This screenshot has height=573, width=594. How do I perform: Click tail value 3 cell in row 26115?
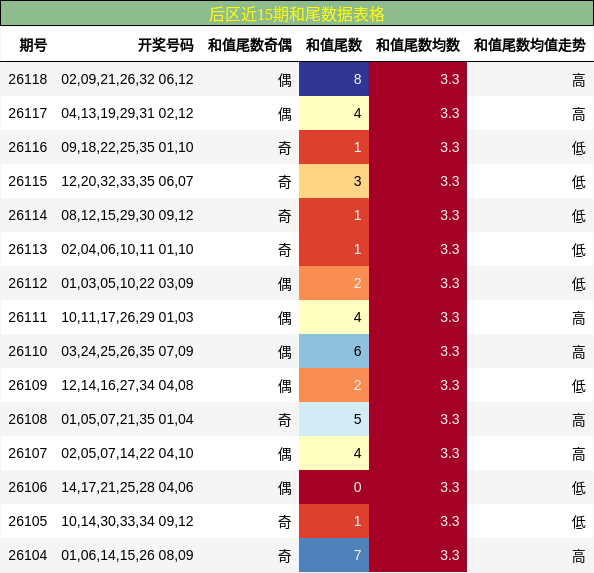pos(334,181)
